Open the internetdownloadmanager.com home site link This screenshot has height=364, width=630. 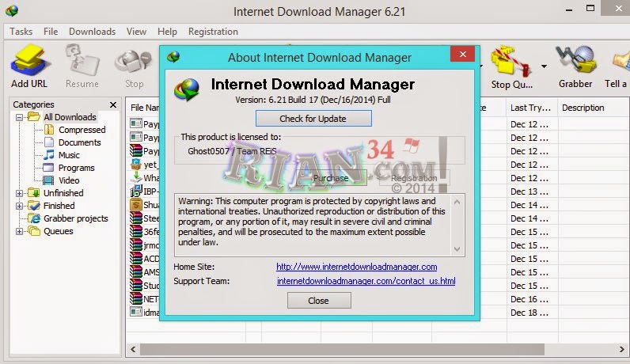(357, 267)
